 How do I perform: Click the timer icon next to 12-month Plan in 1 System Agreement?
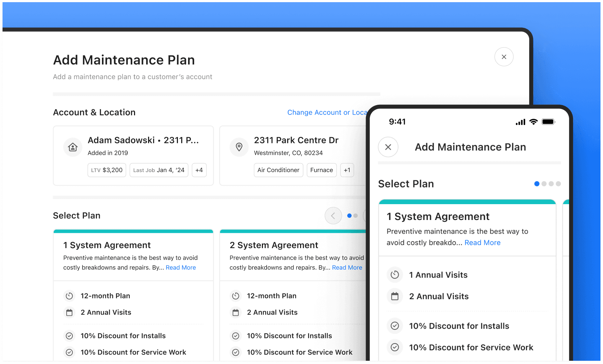click(70, 296)
